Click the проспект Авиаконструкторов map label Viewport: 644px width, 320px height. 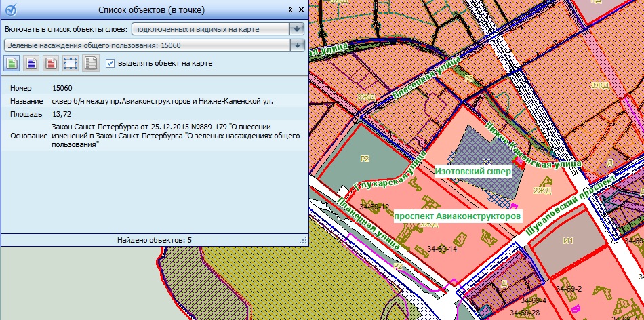[458, 215]
